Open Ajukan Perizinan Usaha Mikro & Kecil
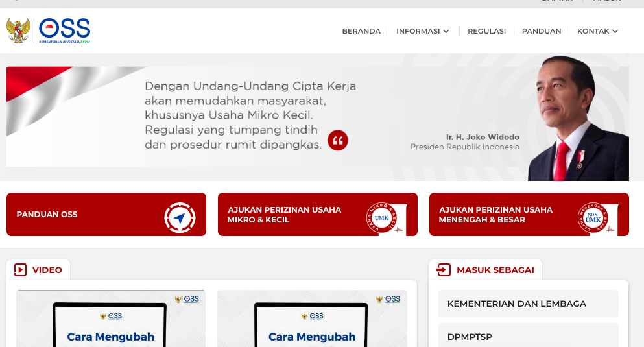The height and width of the screenshot is (347, 644). point(318,214)
